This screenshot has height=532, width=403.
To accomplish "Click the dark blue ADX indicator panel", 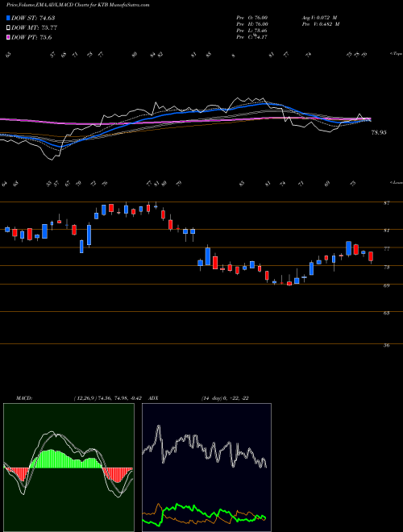I will (206, 468).
